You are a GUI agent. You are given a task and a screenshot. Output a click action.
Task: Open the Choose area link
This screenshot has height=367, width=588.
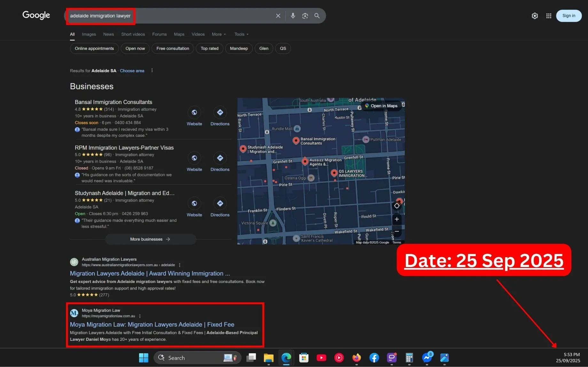(x=132, y=71)
